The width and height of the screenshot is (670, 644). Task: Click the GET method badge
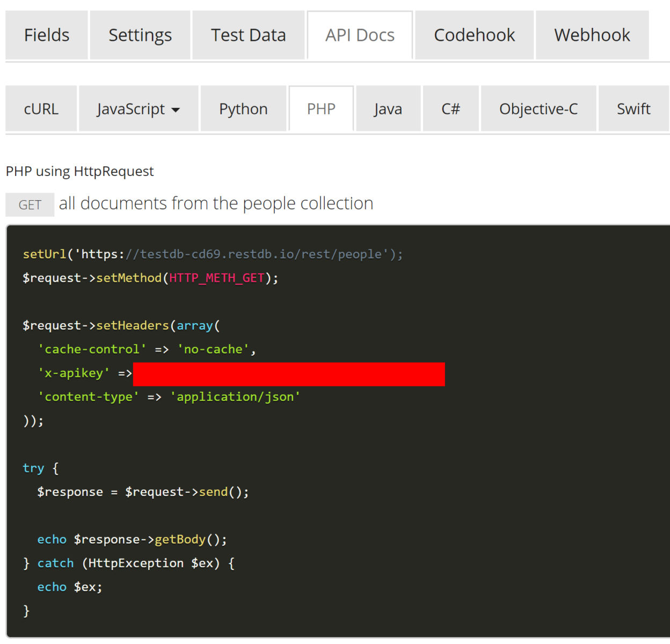pyautogui.click(x=30, y=204)
